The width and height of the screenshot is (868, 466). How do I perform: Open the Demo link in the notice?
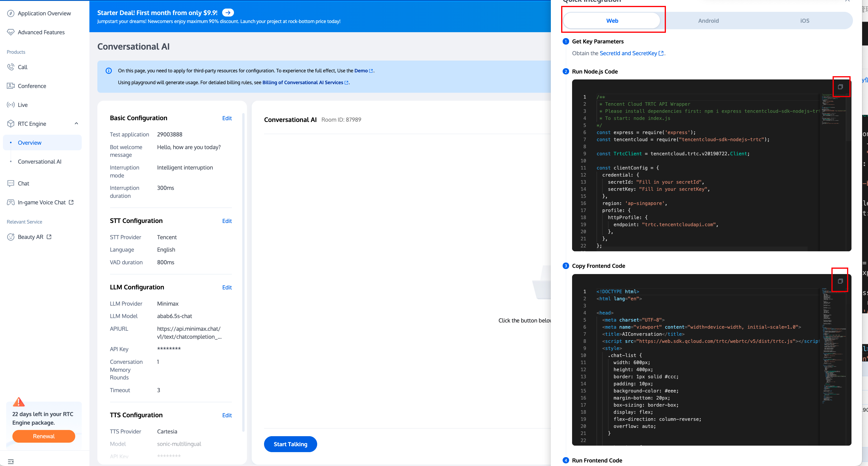pos(363,71)
